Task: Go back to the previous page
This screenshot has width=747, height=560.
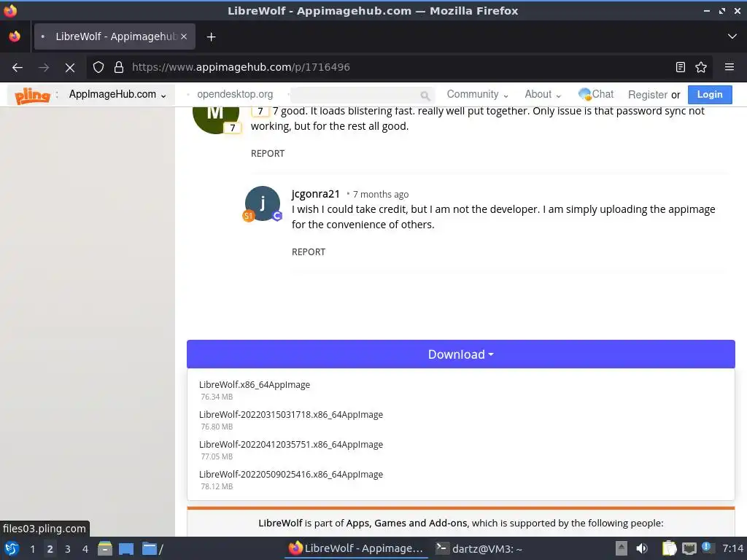Action: 18,67
